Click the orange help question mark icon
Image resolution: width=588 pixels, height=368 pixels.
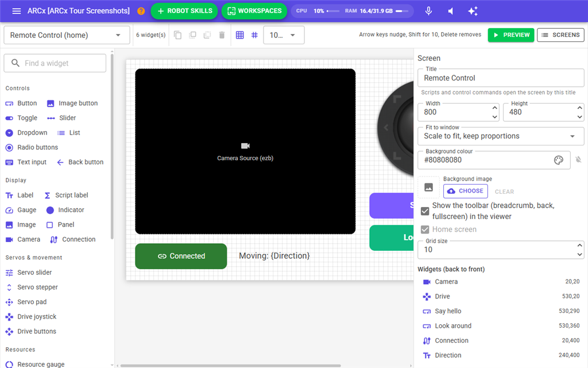pyautogui.click(x=141, y=11)
